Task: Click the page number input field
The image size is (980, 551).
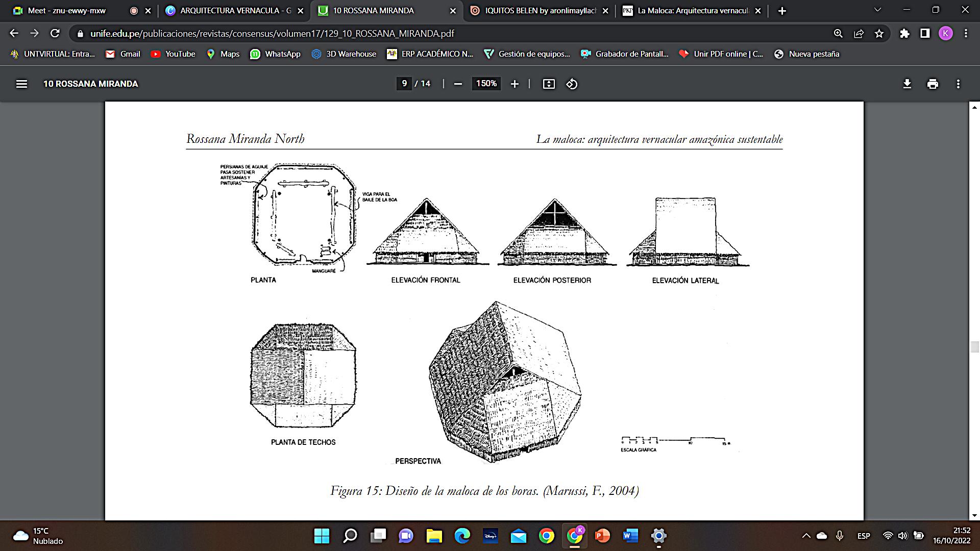Action: tap(404, 84)
